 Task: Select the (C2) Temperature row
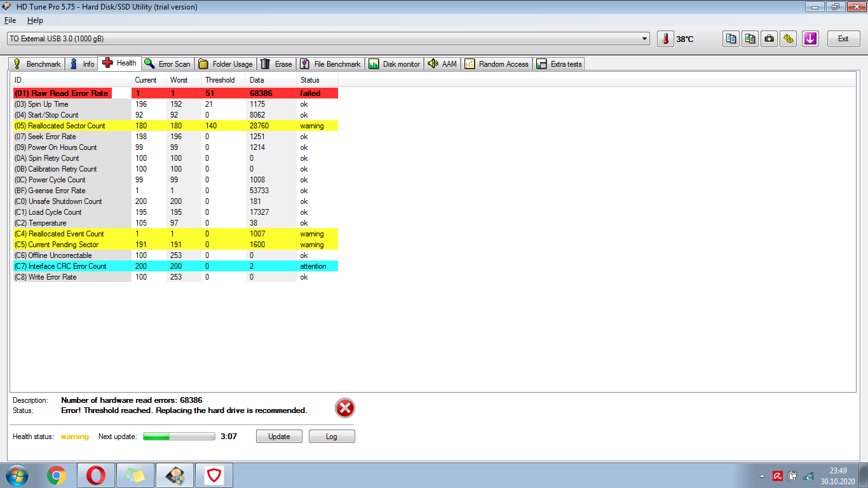[175, 223]
